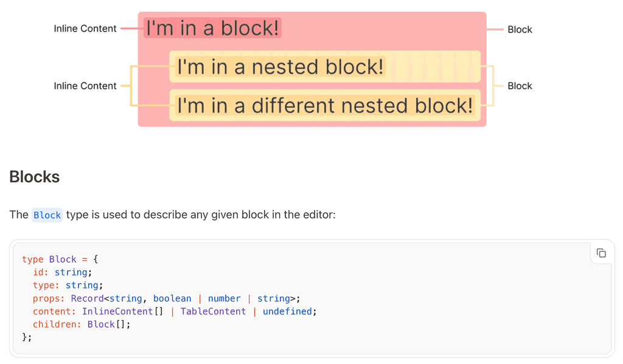Click the Blocks section heading
623x364 pixels.
coord(34,177)
